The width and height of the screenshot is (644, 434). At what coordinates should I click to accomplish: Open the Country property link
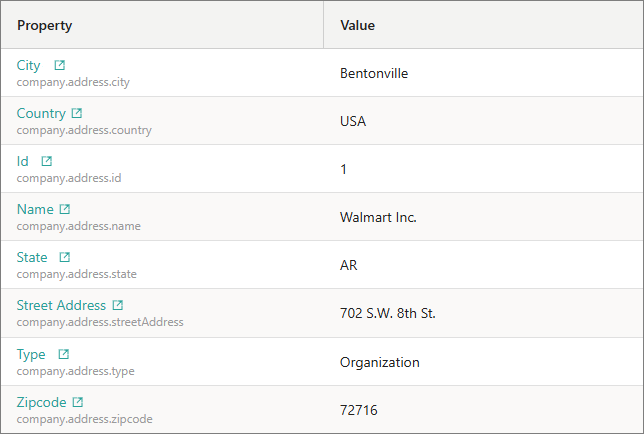point(41,114)
